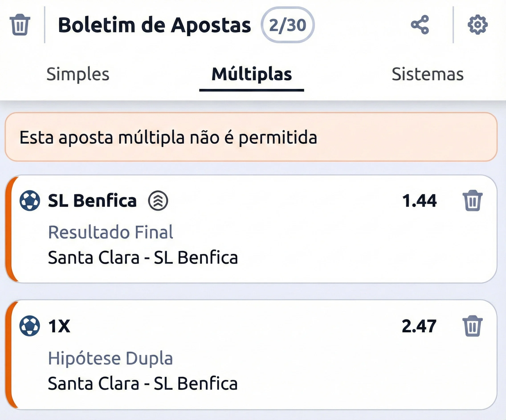This screenshot has width=506, height=420.
Task: Delete the 1X Hipótese Dupla bet
Action: 473,326
